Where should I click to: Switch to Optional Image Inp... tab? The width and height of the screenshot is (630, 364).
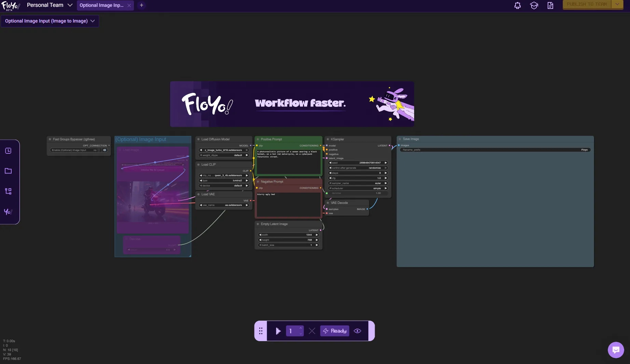pyautogui.click(x=101, y=5)
